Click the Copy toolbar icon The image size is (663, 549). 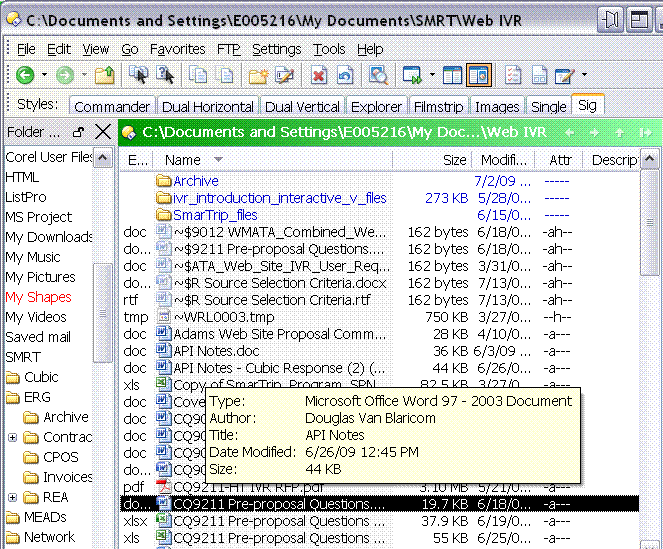(198, 75)
